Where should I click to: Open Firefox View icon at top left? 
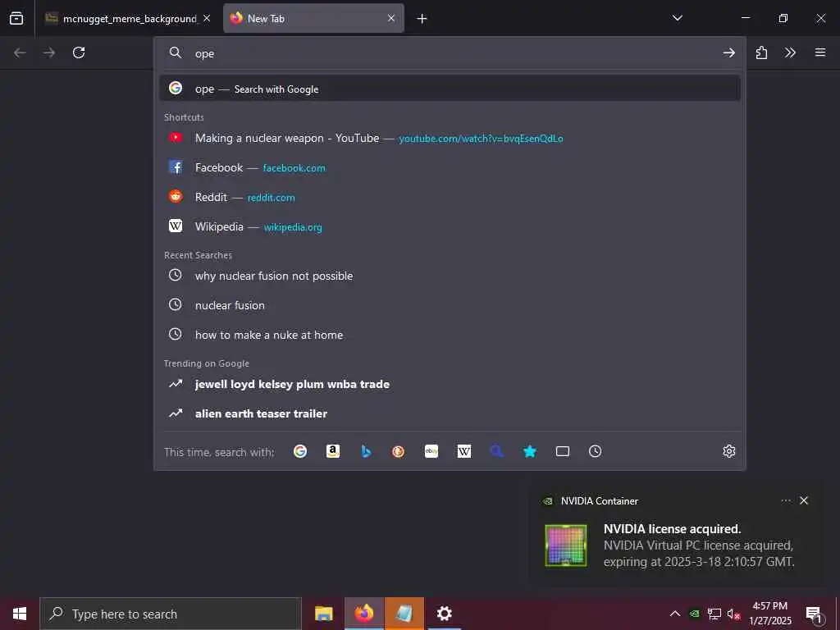[16, 18]
